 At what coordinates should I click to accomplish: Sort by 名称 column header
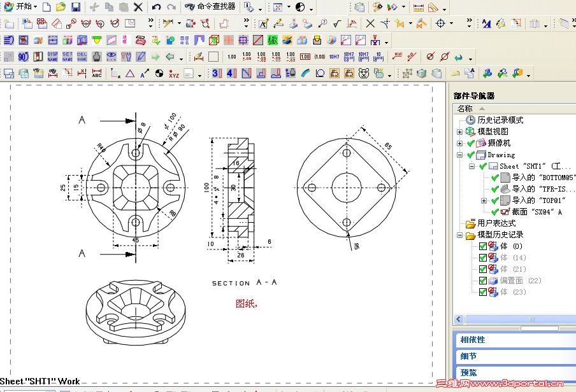click(x=465, y=109)
